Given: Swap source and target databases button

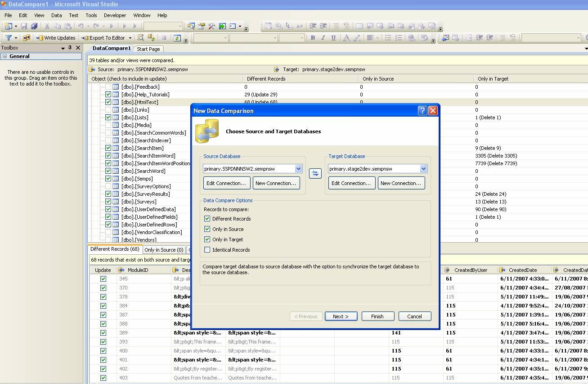Looking at the screenshot, I should pyautogui.click(x=315, y=173).
